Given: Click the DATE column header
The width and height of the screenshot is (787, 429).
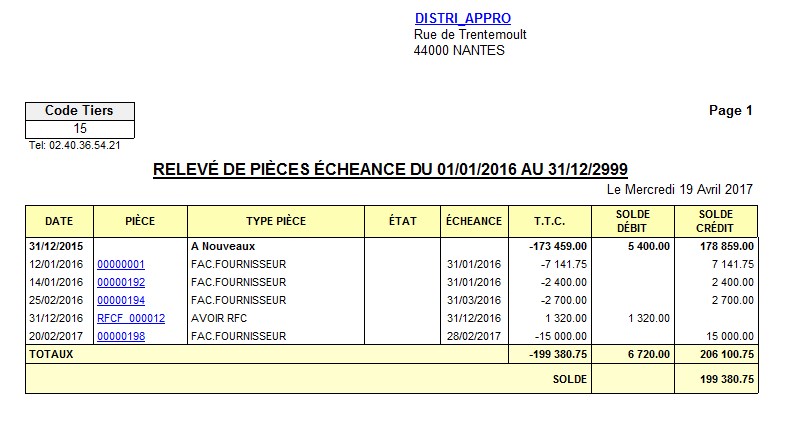Looking at the screenshot, I should pyautogui.click(x=59, y=221).
